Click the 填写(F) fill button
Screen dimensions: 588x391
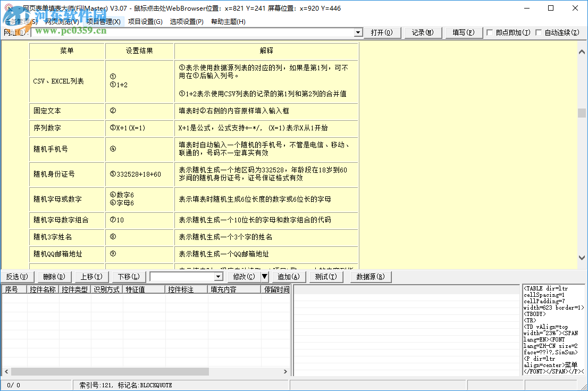(462, 32)
